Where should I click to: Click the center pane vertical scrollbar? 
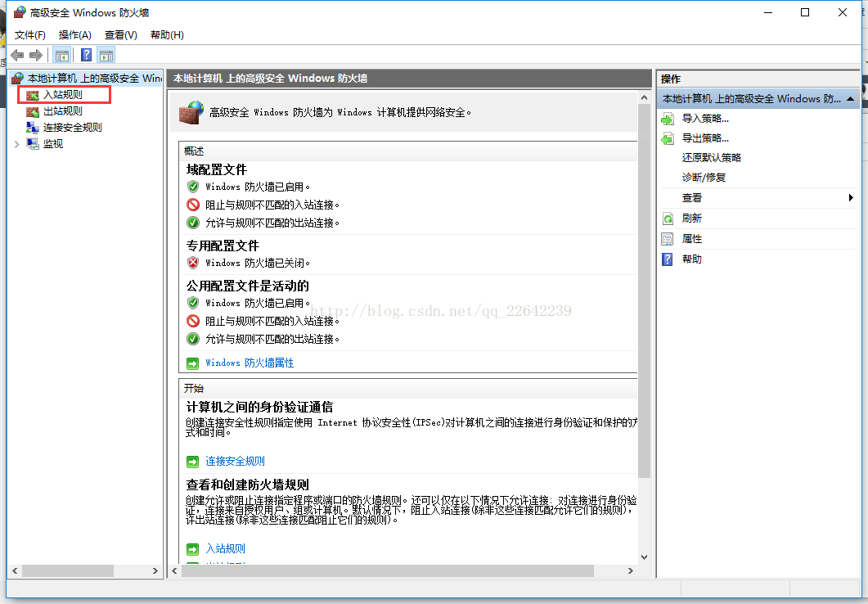[644, 327]
